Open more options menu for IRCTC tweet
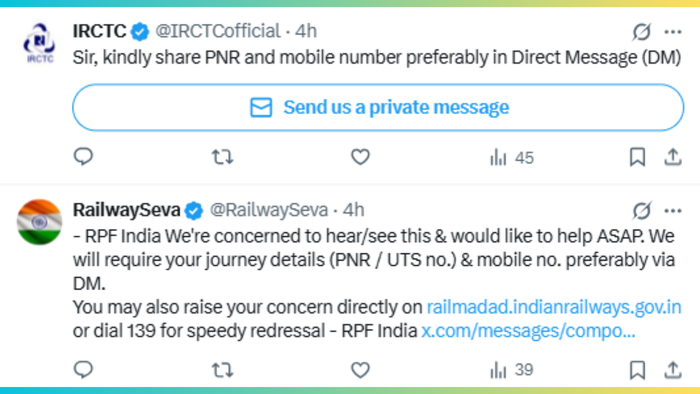This screenshot has height=394, width=700. coord(673,32)
